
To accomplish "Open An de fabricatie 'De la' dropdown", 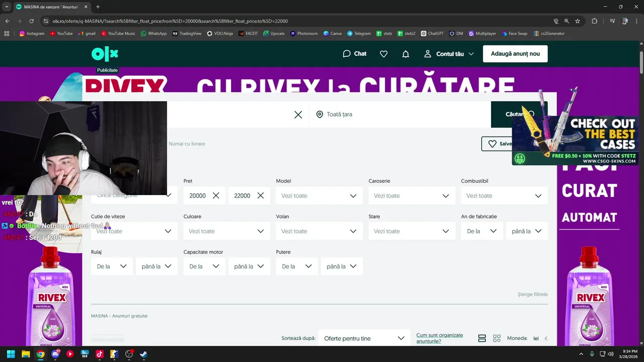I will (x=482, y=231).
